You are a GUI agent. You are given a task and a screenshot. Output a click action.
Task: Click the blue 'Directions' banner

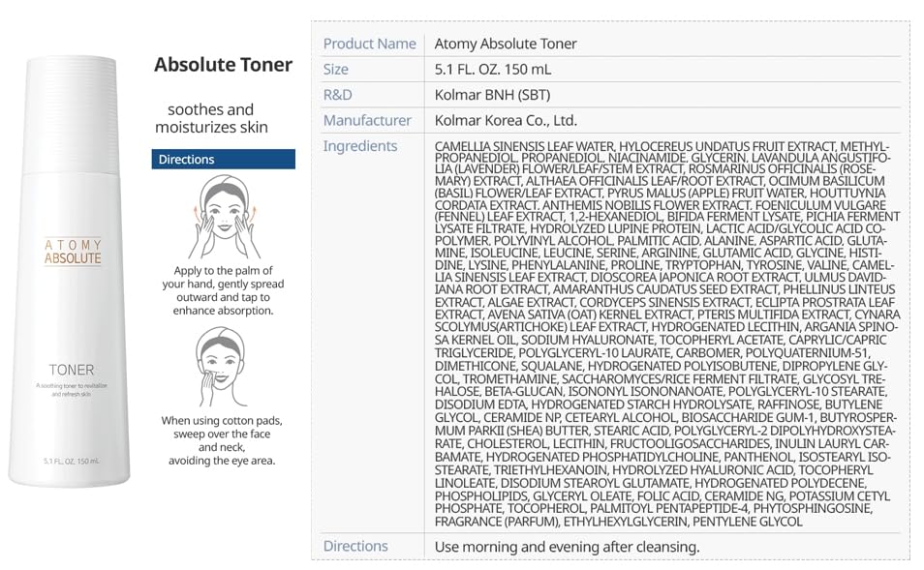point(224,159)
